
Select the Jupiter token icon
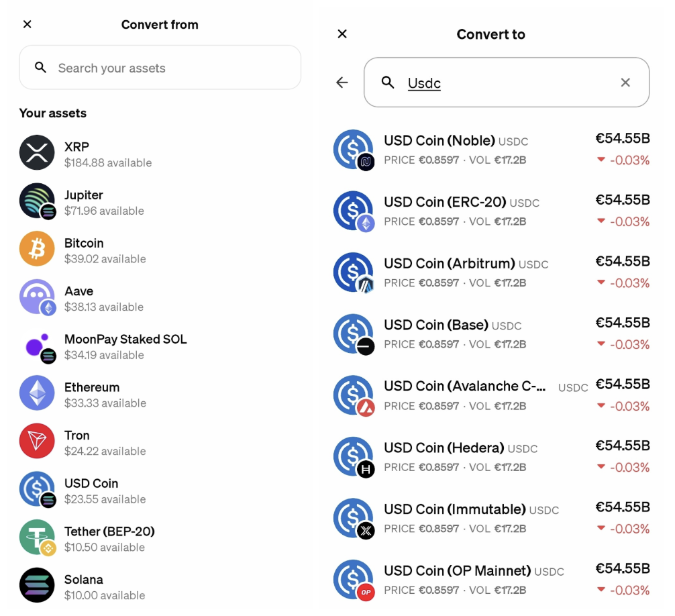pos(37,201)
